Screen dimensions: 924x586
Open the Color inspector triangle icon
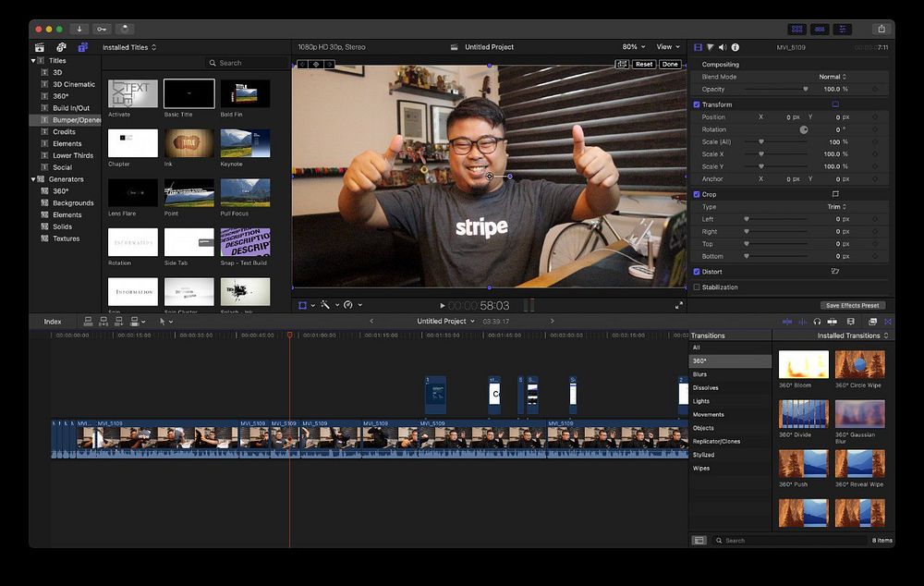point(711,47)
